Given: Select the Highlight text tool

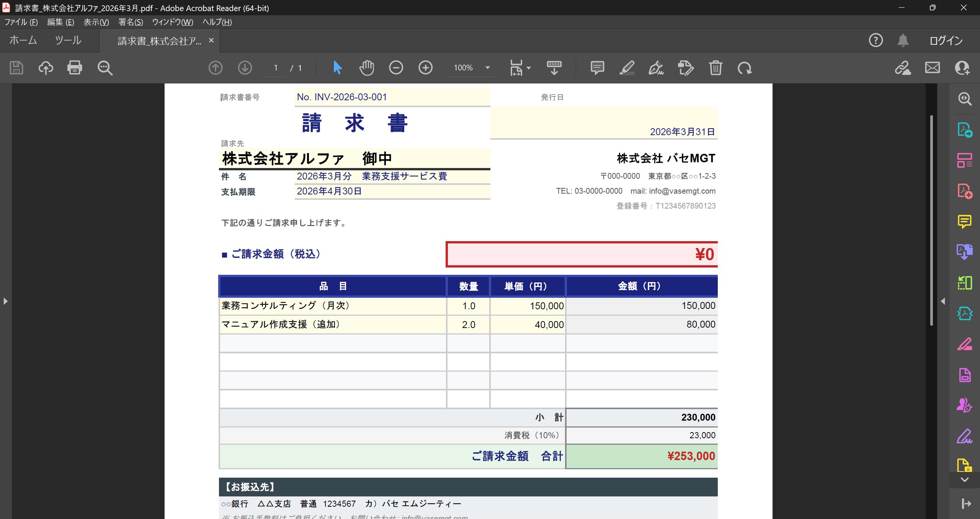Looking at the screenshot, I should pos(627,68).
